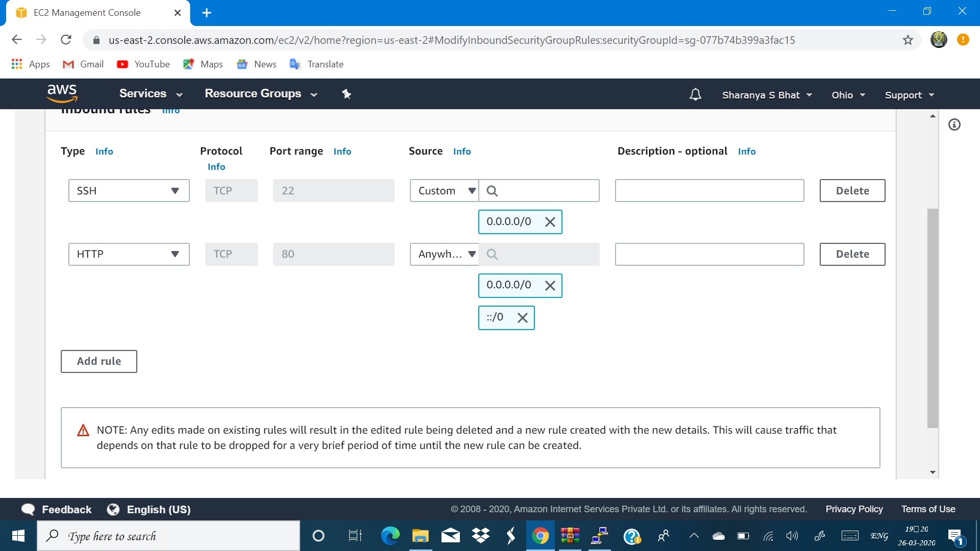Click the info panel icon at right edge
This screenshot has height=551, width=980.
954,124
